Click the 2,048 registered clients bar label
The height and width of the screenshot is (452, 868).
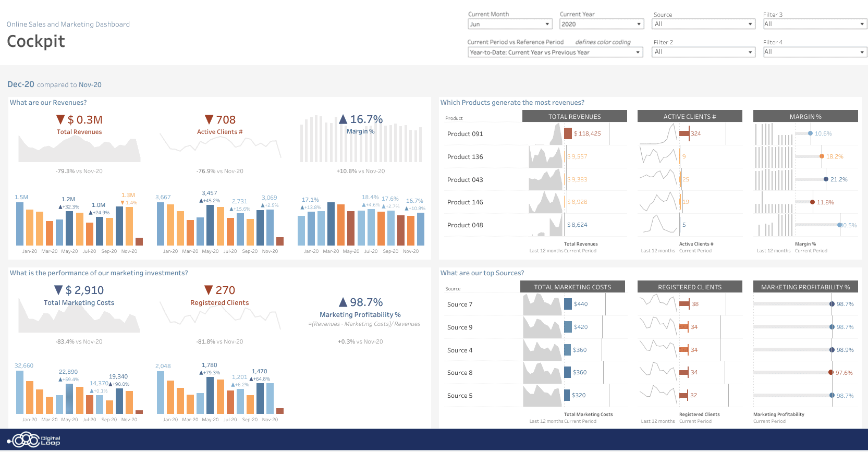pyautogui.click(x=163, y=366)
